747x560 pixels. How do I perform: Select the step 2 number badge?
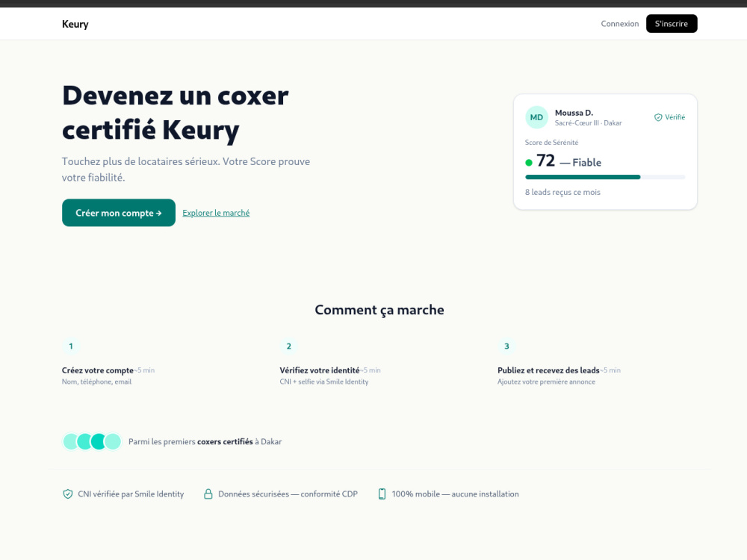pyautogui.click(x=288, y=346)
